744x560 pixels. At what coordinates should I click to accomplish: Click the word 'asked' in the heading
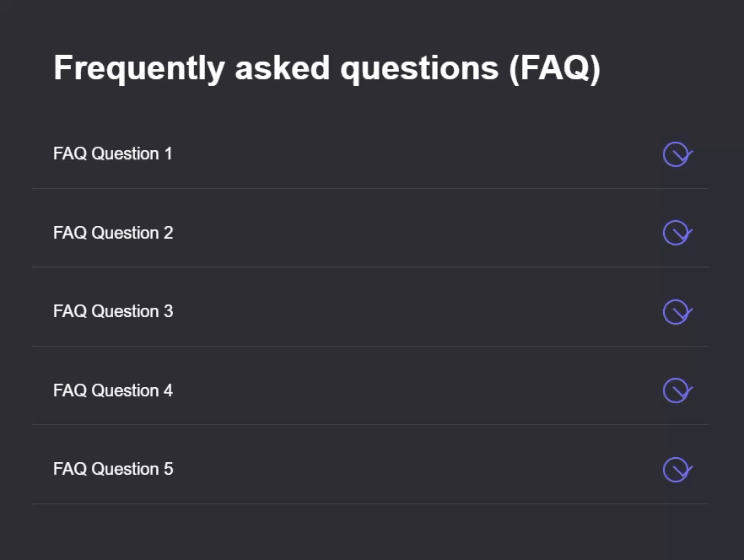point(283,67)
